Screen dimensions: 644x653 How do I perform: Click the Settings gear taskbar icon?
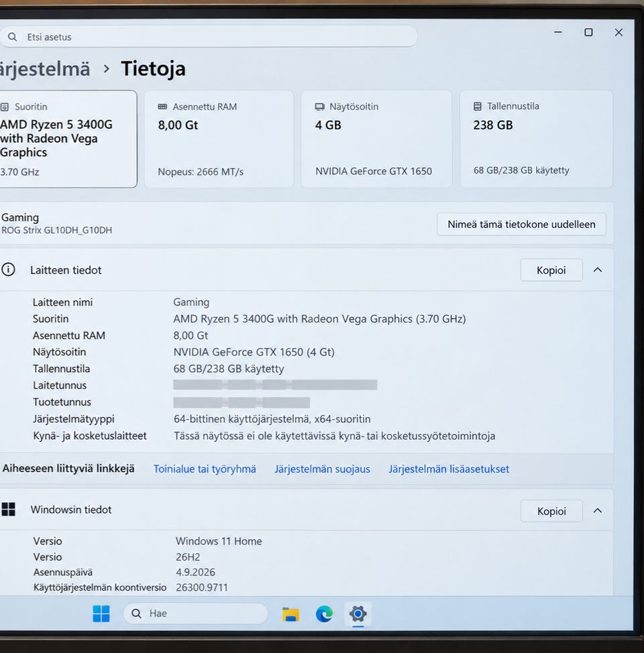(358, 613)
